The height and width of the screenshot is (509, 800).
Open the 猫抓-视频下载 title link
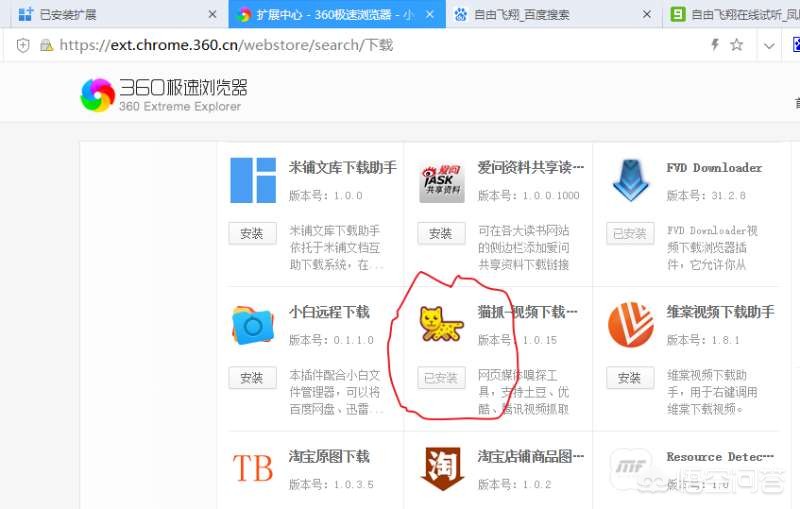pos(528,312)
